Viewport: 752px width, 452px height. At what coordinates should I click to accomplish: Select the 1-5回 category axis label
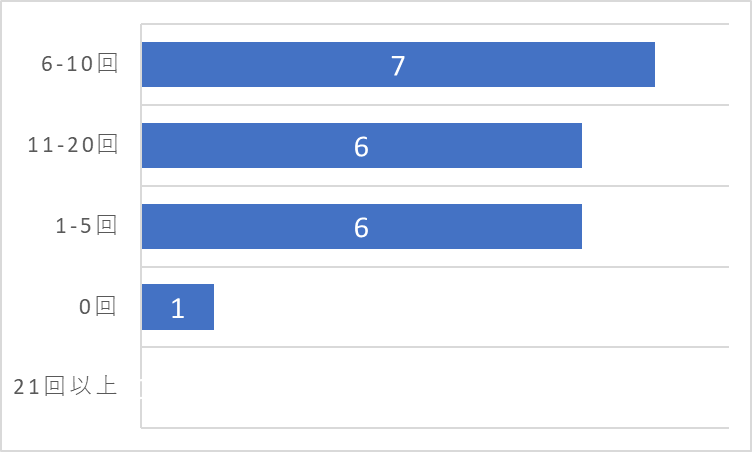pos(86,225)
